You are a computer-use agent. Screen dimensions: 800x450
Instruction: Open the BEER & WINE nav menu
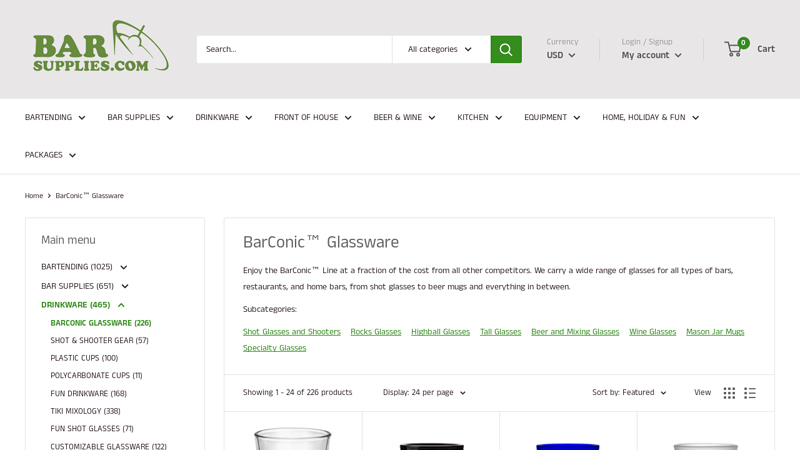point(404,117)
